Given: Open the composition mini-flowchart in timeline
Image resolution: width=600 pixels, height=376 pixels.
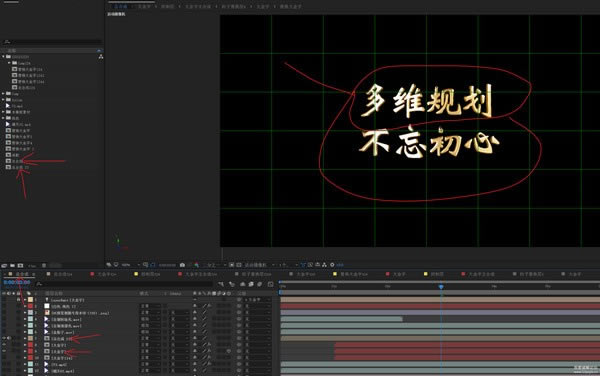Looking at the screenshot, I should (x=222, y=284).
